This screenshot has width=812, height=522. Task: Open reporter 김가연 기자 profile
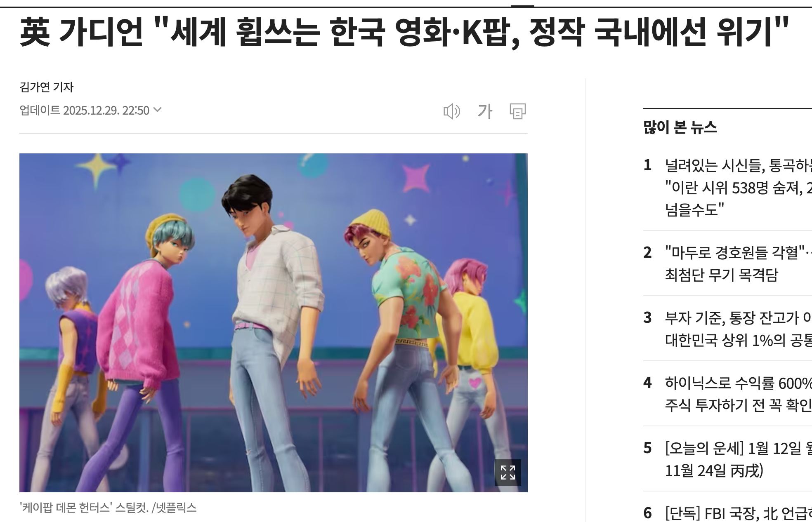point(47,87)
